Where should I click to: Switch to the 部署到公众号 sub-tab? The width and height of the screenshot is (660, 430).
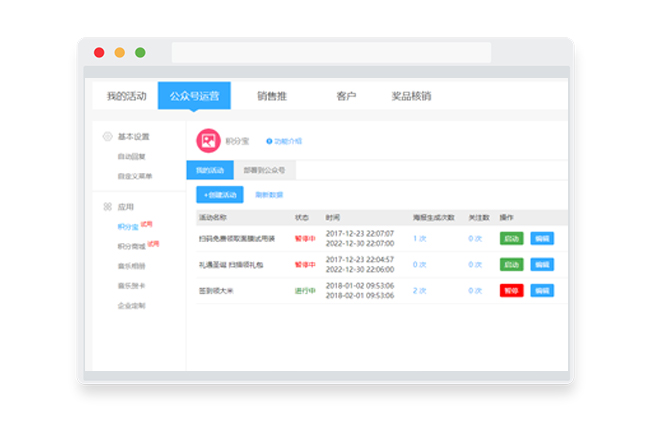click(x=264, y=170)
